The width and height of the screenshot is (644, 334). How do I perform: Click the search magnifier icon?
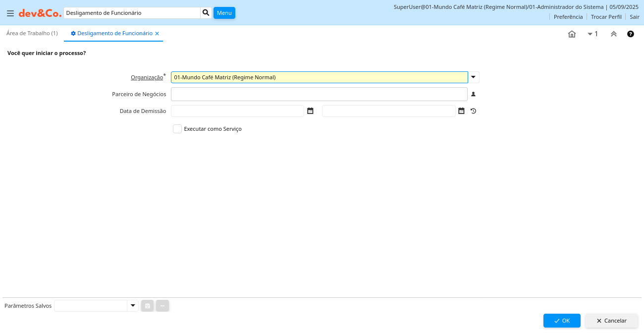[206, 13]
